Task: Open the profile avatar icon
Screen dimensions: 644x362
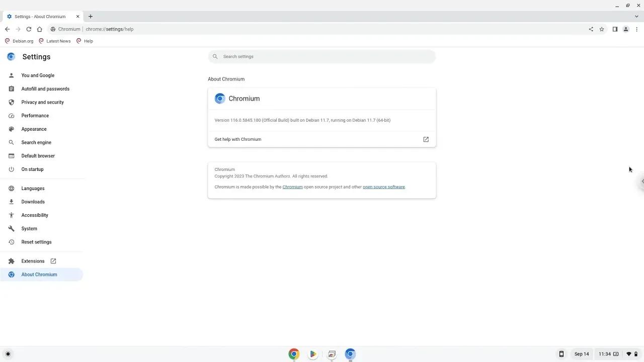Action: click(x=626, y=29)
